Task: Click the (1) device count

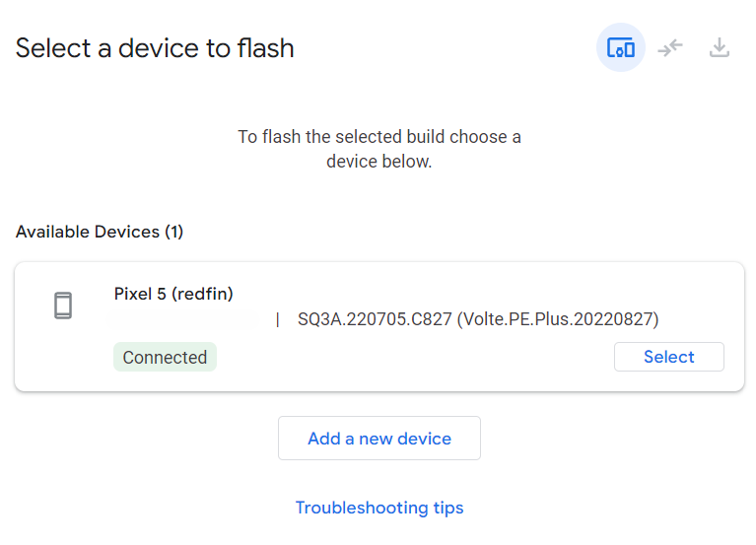Action: tap(174, 233)
